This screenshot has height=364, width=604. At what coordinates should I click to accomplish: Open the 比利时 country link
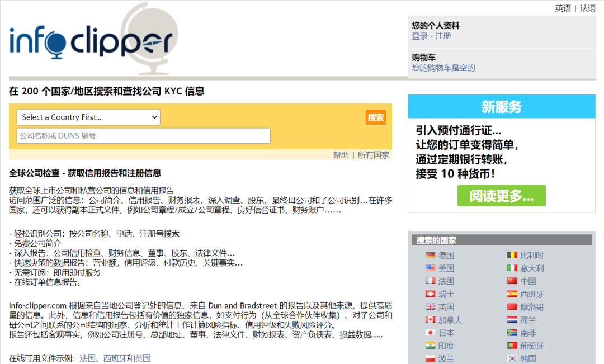[532, 256]
